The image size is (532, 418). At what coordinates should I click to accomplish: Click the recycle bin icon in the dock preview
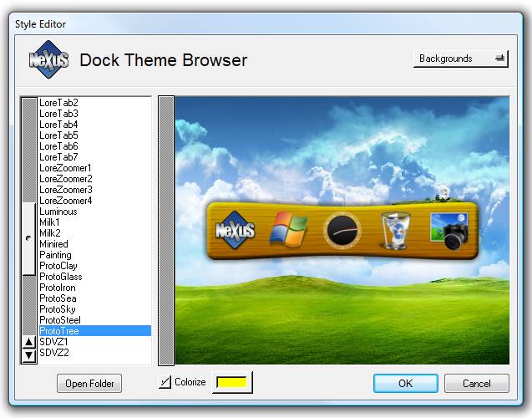tap(395, 230)
